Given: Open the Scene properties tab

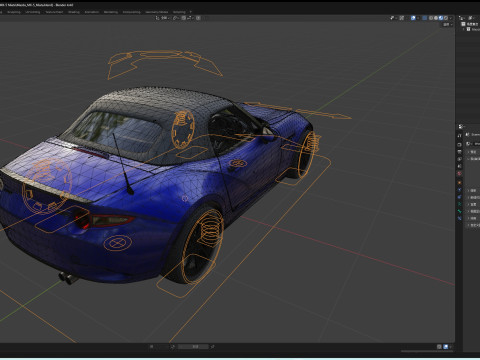Looking at the screenshot, I should click(x=459, y=166).
